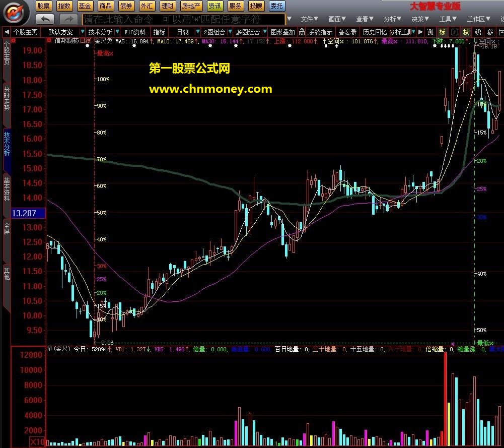Expand the 2图组合 dropdown arrow
This screenshot has width=504, height=448.
[230, 32]
